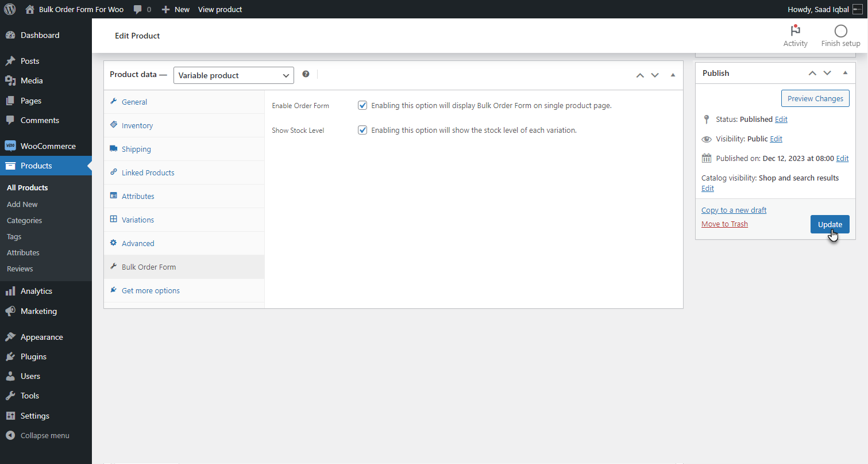Uncheck the Enable Order Form checkbox
Screen dimensions: 868x464
coord(362,105)
